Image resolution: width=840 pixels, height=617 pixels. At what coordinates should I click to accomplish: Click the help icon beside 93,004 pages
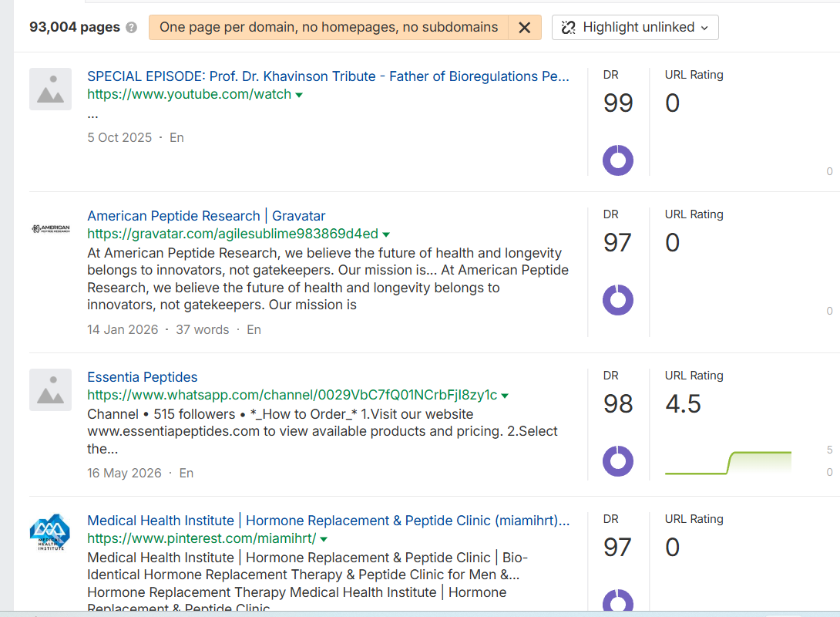tap(131, 27)
